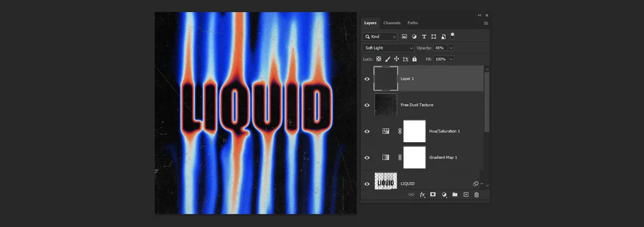The image size is (644, 227).
Task: Click the smart filter icon on LIQUID layer
Action: (x=475, y=184)
